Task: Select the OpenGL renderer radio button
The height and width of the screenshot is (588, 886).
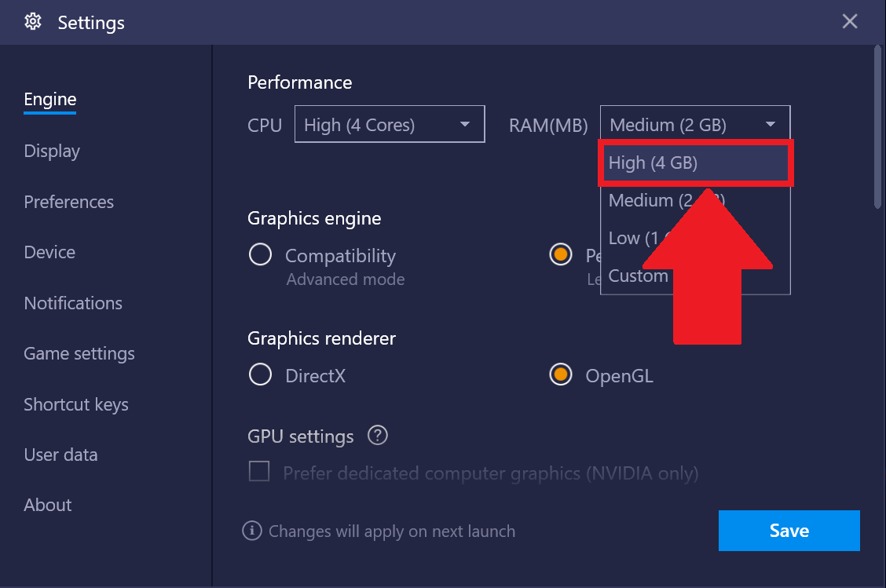Action: (560, 375)
